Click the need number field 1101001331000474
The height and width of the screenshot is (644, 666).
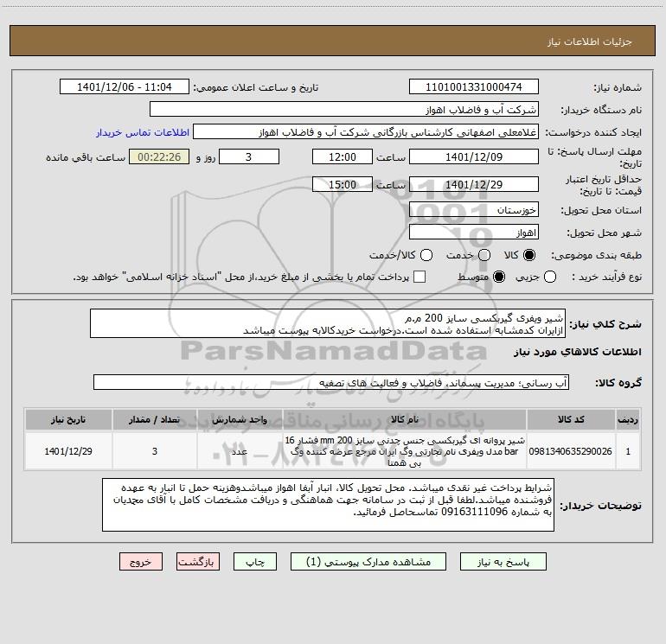coord(474,86)
